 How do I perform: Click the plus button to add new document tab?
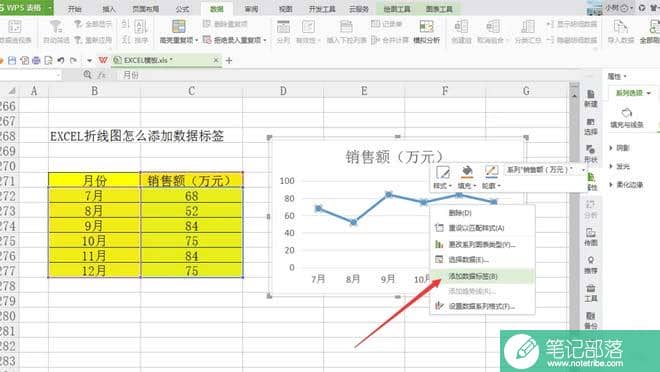(229, 61)
